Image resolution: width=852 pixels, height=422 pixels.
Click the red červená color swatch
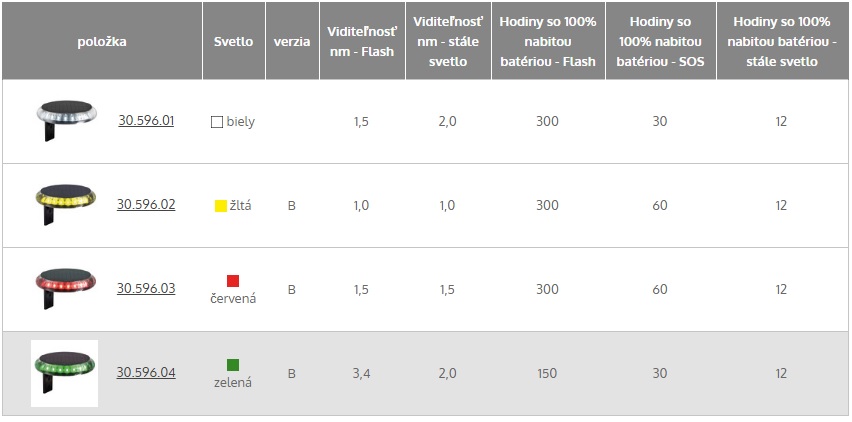[x=233, y=281]
